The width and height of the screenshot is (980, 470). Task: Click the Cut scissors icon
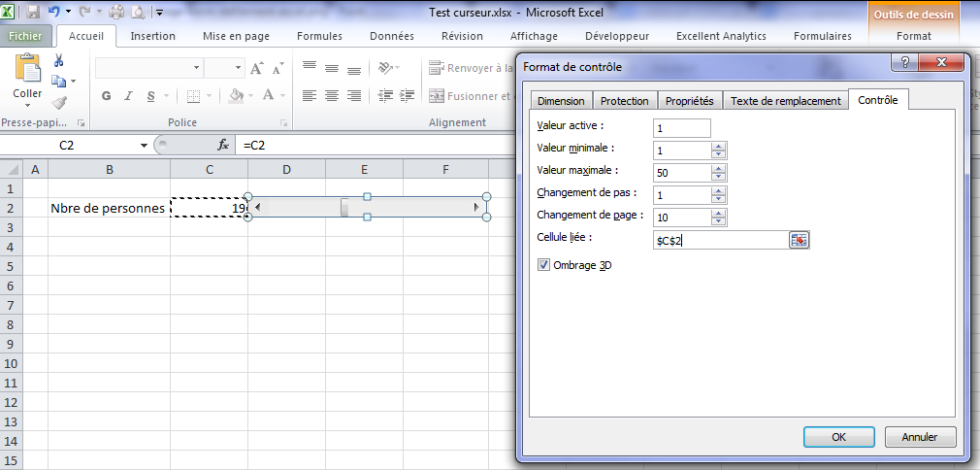tap(59, 60)
